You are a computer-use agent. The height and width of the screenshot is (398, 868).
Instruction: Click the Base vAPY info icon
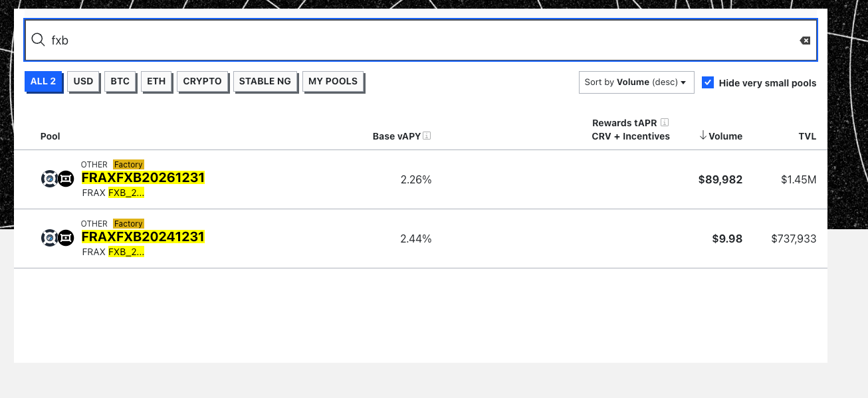(427, 136)
